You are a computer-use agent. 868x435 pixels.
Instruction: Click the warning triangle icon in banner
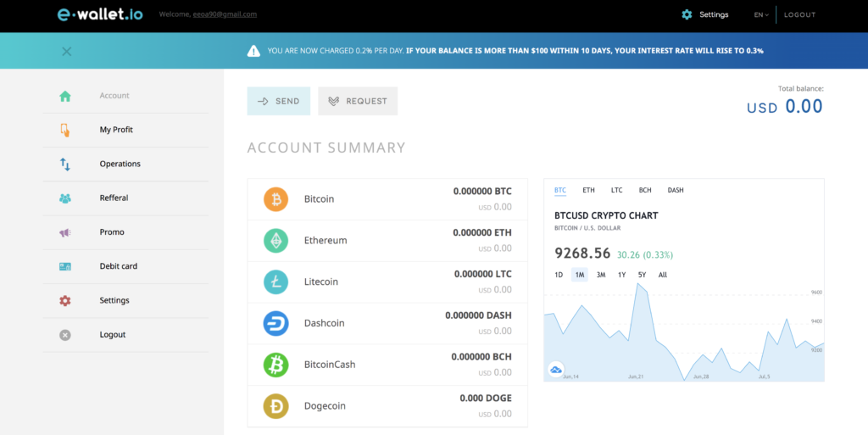click(x=253, y=51)
